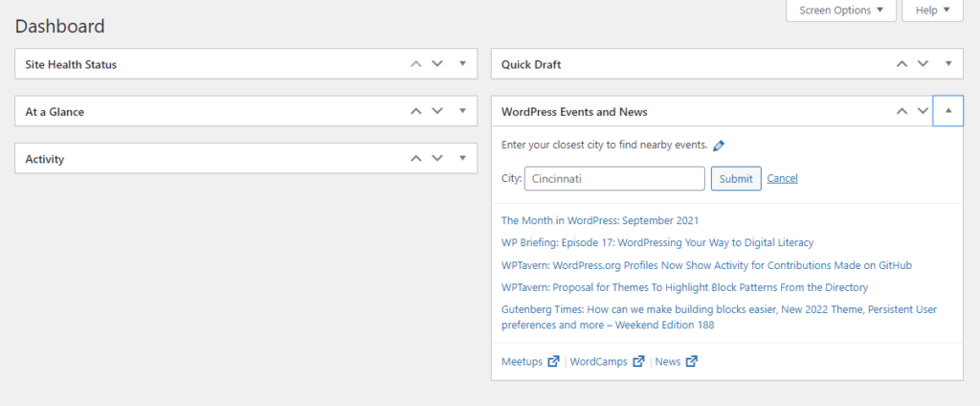Move Quick Draft panel down
The width and height of the screenshot is (980, 406).
coord(923,64)
